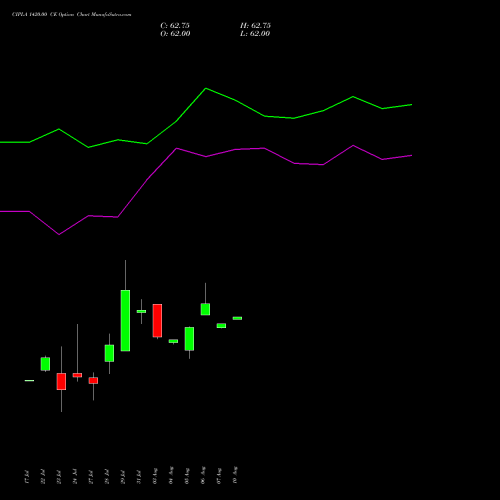The height and width of the screenshot is (500, 500).
Task: Click the tall green candle for 29 Jul
Action: pyautogui.click(x=125, y=320)
